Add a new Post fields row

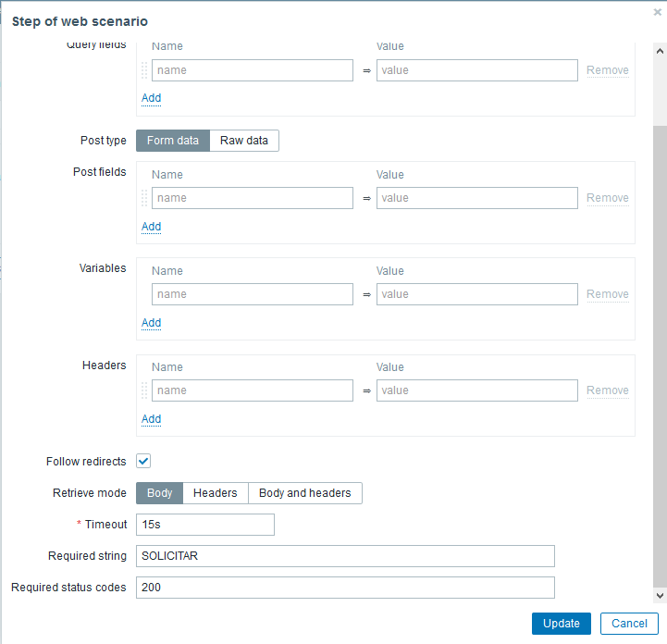pyautogui.click(x=151, y=227)
